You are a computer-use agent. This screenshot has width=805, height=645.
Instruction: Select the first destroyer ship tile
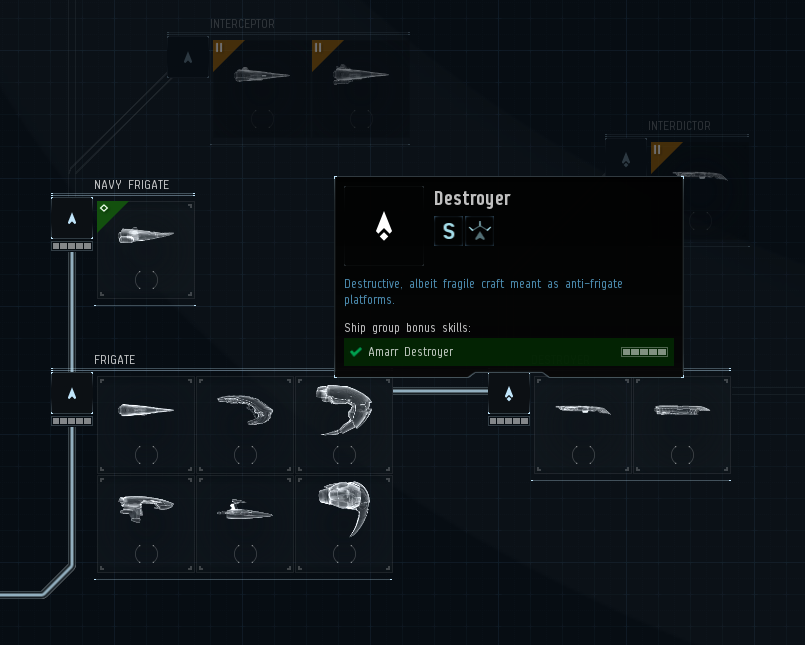(583, 425)
